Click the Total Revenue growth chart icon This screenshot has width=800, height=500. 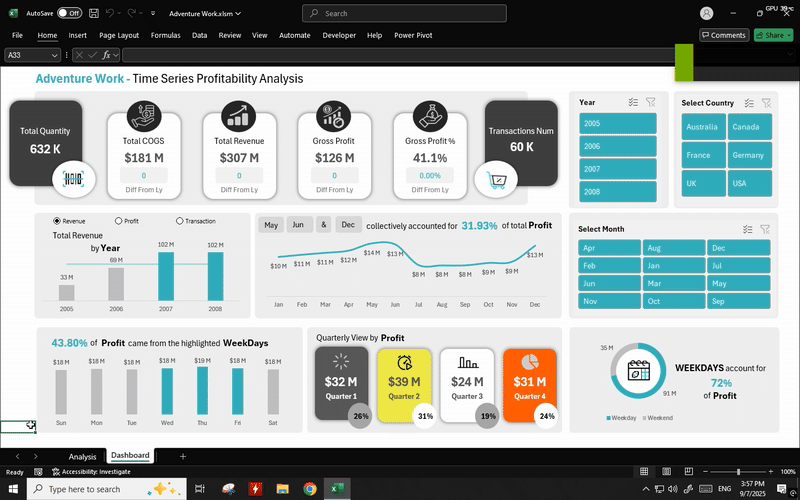pos(238,116)
